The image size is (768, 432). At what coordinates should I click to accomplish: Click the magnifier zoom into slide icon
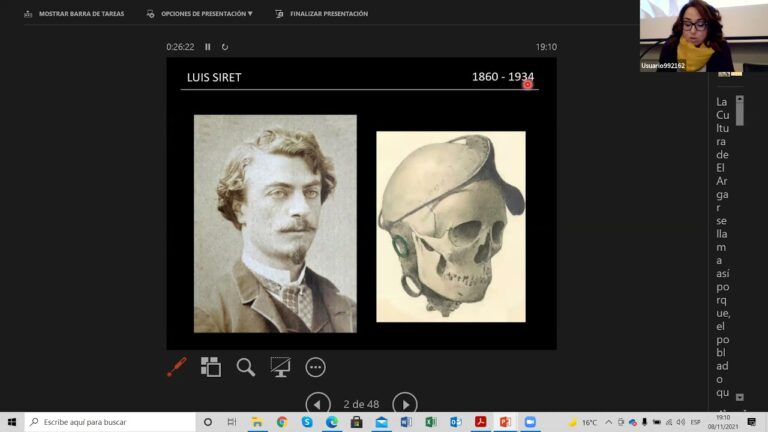(246, 367)
